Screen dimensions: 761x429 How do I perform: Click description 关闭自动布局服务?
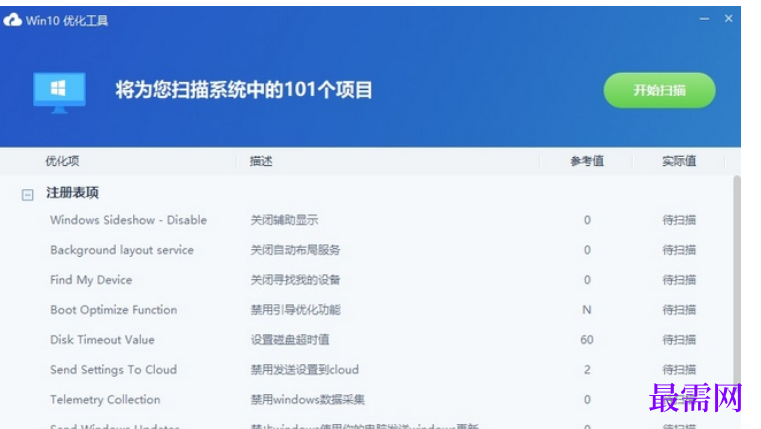(x=295, y=250)
